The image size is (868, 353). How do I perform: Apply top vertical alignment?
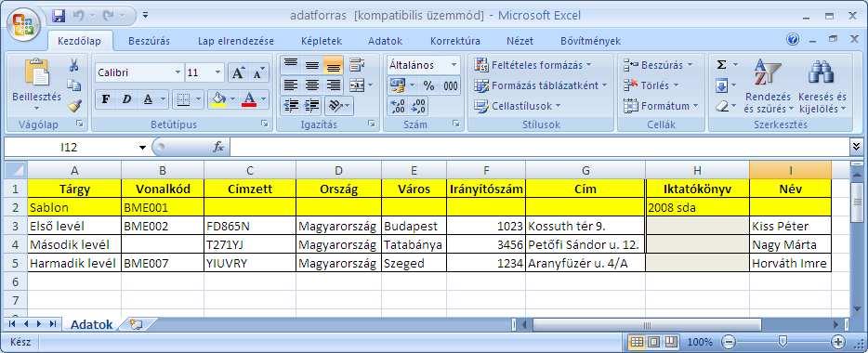[291, 65]
